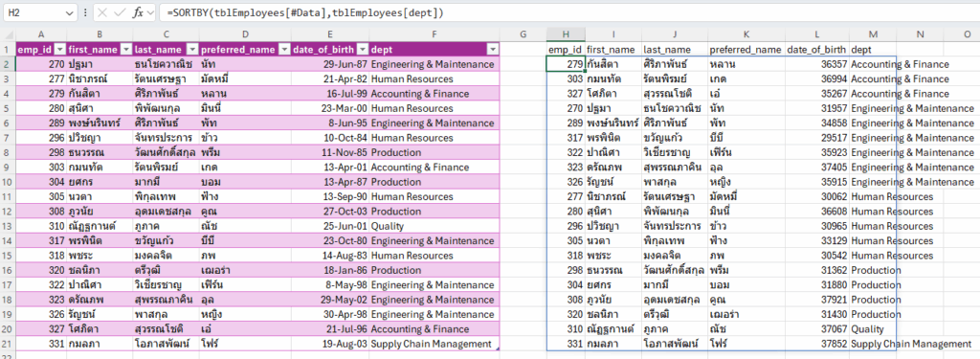Click emp_id 303 in column A
980x359 pixels.
pyautogui.click(x=41, y=167)
